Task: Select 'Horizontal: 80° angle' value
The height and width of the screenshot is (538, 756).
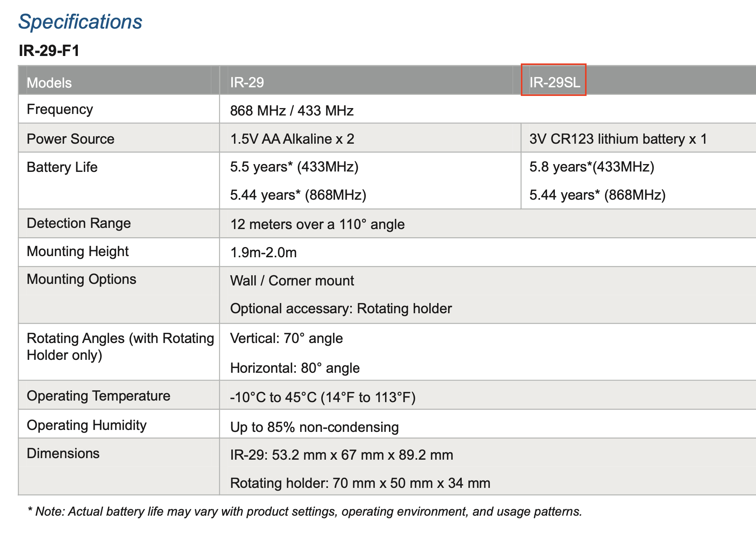Action: 295,368
